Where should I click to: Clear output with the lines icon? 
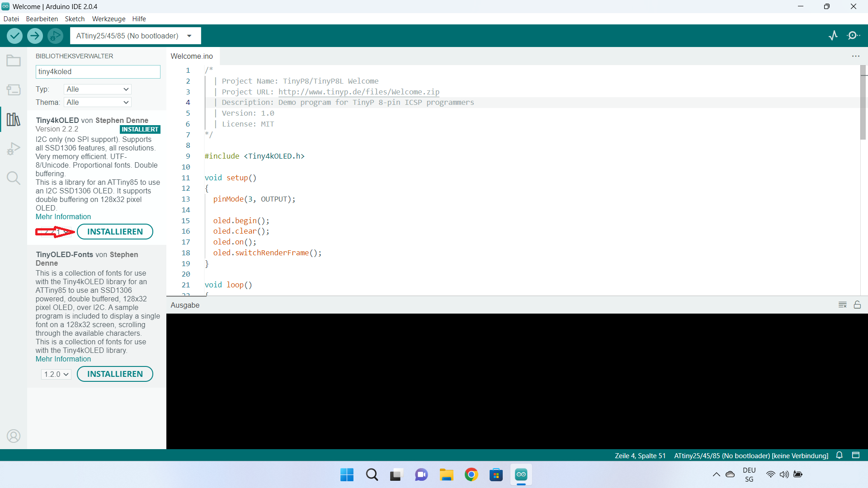(842, 305)
